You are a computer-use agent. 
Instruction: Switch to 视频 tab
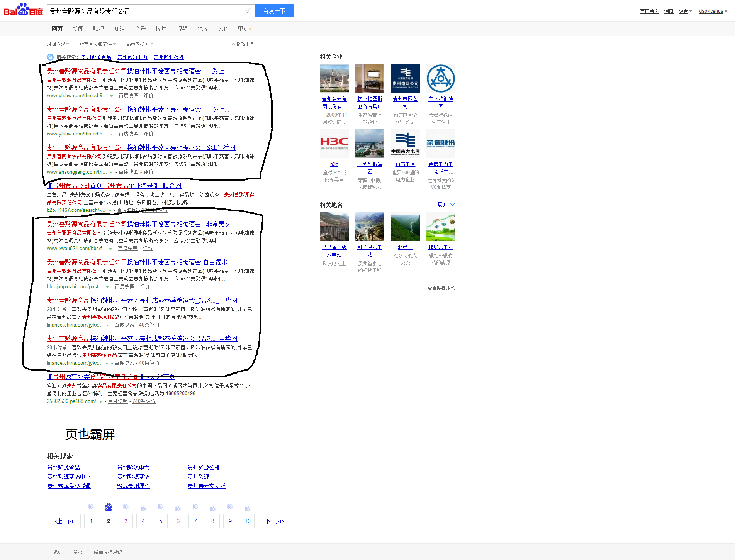pos(182,29)
